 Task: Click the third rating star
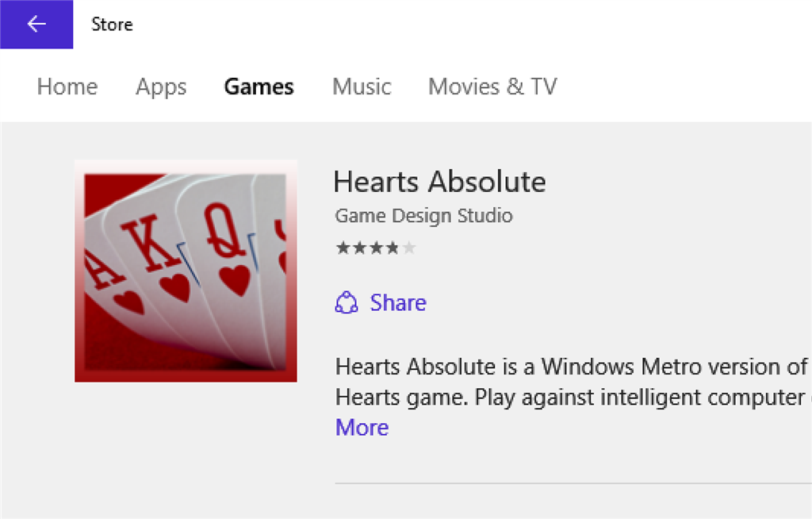click(376, 248)
